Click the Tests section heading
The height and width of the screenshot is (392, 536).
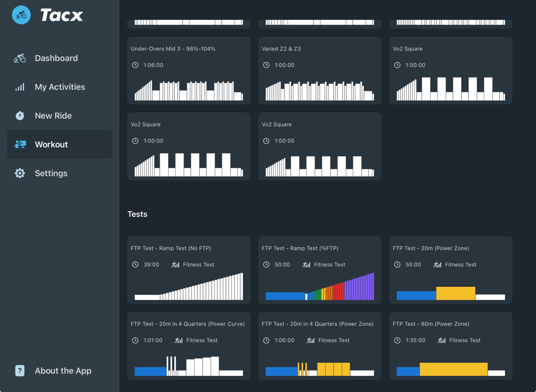point(137,214)
